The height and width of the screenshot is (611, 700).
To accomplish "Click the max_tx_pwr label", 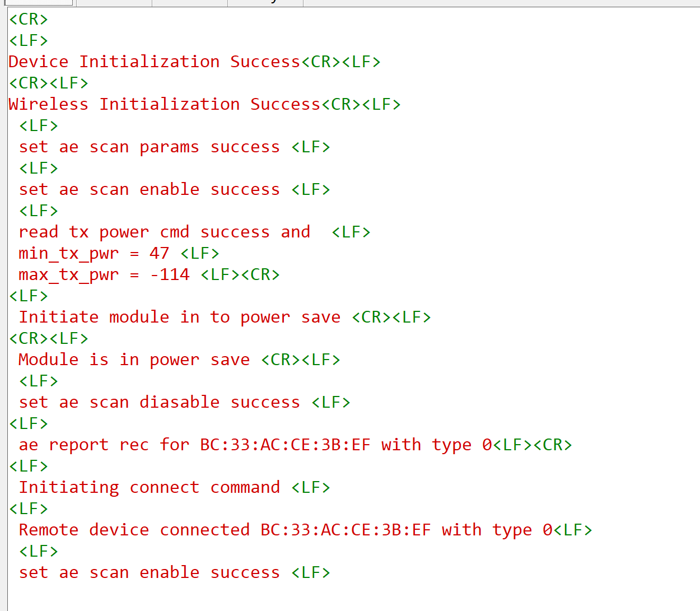I will coord(68,274).
